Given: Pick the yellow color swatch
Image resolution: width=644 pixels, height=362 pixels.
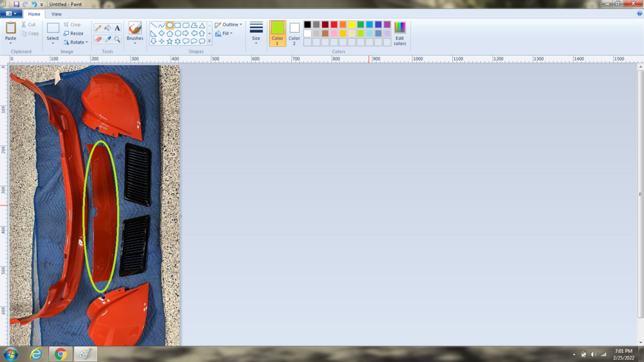Looking at the screenshot, I should coord(352,24).
